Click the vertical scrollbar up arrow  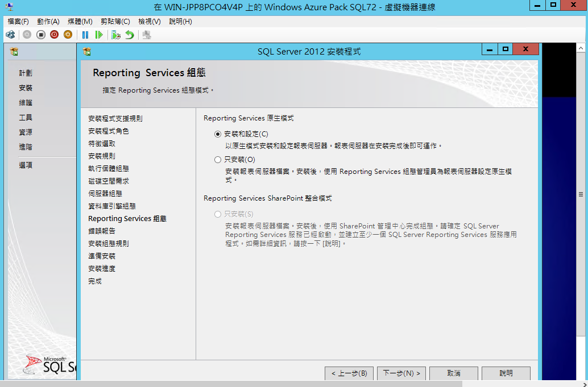coord(581,48)
